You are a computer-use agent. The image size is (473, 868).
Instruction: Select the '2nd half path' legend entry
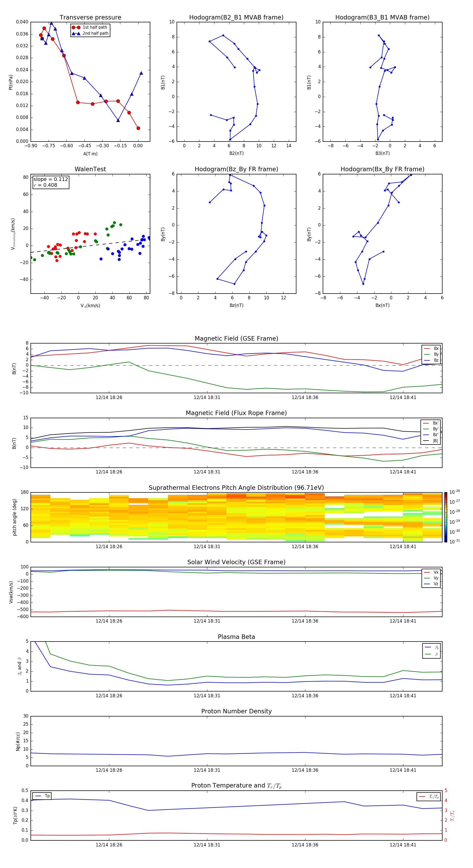[x=90, y=33]
